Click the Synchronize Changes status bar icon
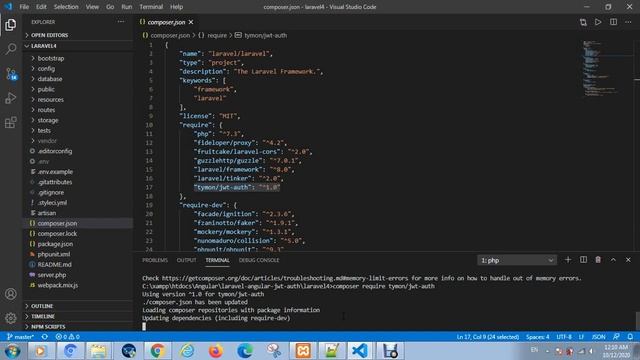The height and width of the screenshot is (360, 640). (x=45, y=337)
